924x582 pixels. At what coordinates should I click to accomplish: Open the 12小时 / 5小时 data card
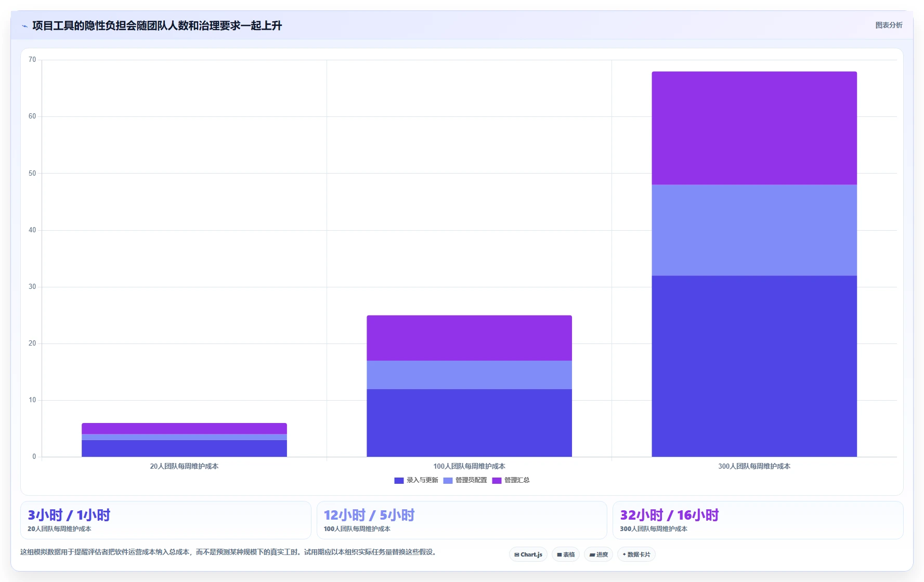(x=462, y=520)
